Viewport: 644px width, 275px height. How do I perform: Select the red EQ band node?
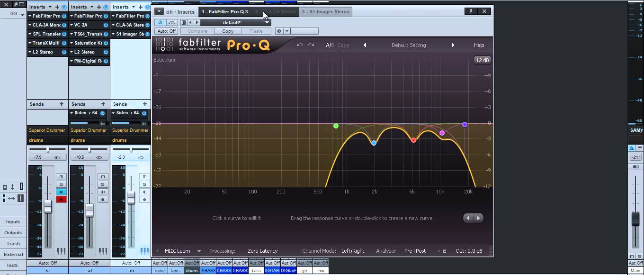coord(413,140)
